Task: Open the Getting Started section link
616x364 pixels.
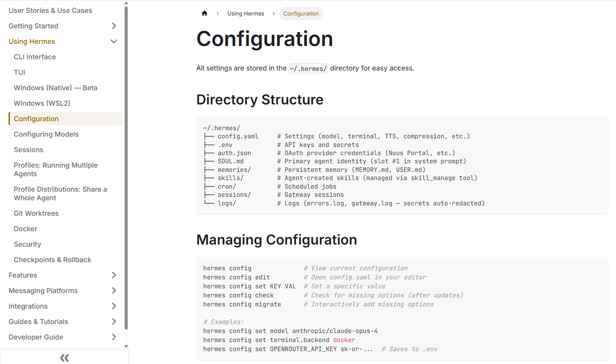Action: tap(34, 26)
